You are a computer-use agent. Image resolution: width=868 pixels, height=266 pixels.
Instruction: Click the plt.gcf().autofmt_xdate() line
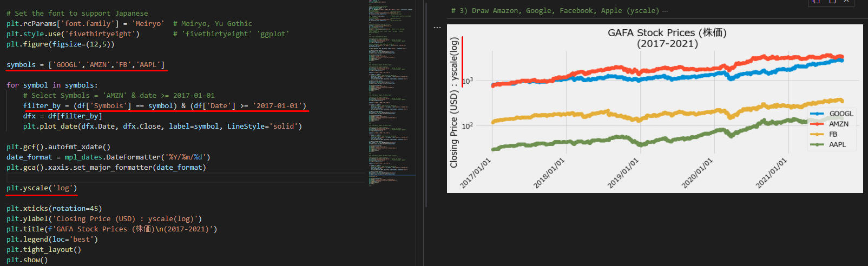coord(58,147)
